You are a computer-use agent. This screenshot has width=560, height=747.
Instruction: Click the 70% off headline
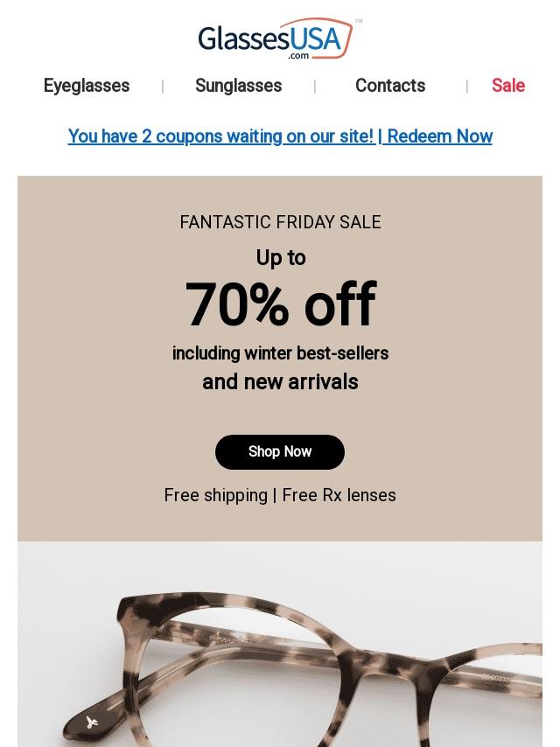pyautogui.click(x=280, y=304)
